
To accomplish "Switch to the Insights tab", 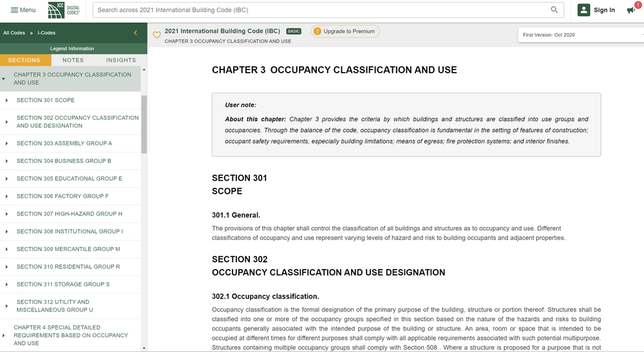I will 121,60.
